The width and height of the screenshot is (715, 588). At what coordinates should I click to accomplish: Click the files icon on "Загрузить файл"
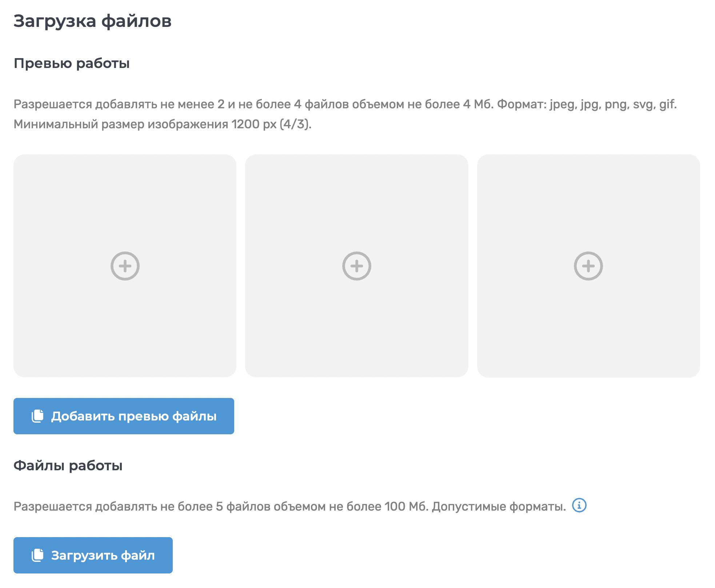[37, 555]
